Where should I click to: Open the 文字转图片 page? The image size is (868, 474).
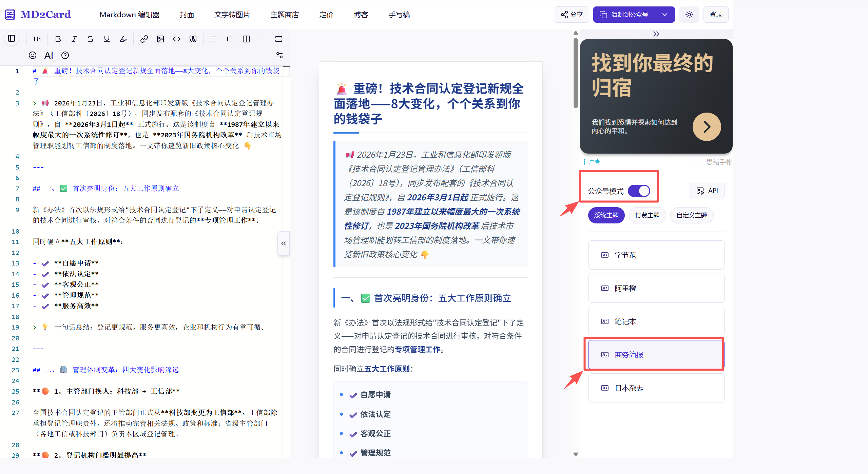tap(232, 15)
